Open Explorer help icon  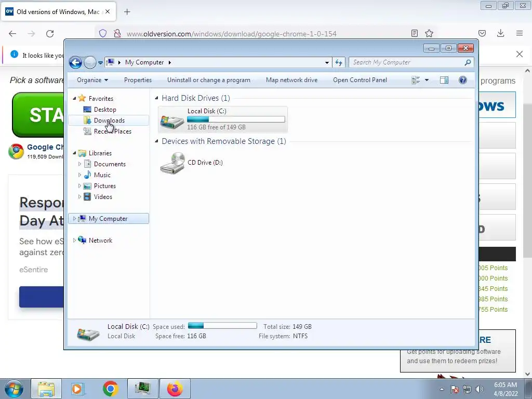click(x=463, y=80)
